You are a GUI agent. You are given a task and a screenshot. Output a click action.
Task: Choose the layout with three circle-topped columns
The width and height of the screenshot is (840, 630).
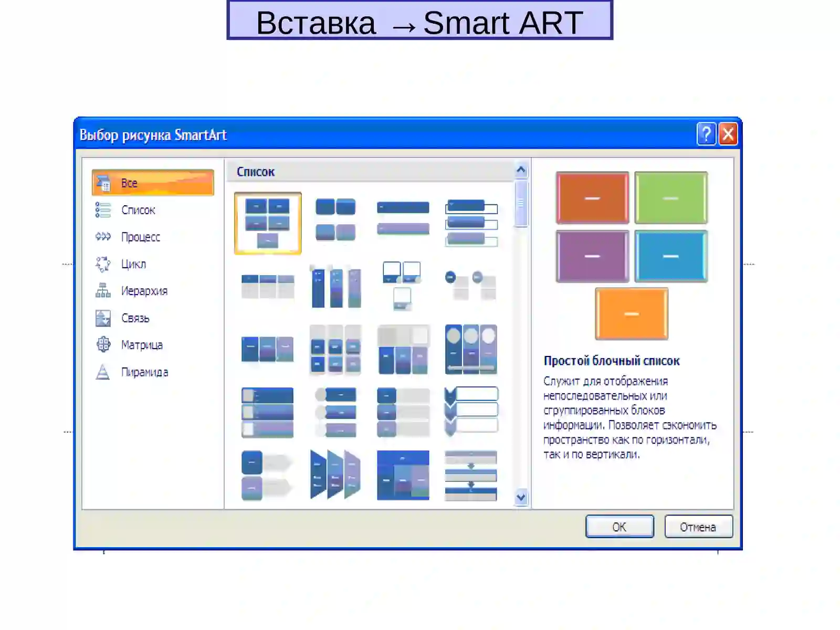coord(471,350)
